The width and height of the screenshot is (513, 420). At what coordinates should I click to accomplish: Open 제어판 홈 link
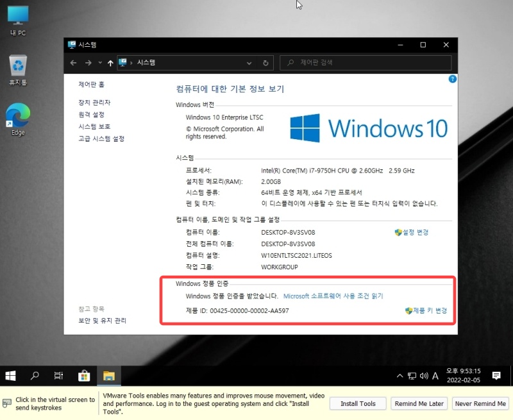point(91,85)
